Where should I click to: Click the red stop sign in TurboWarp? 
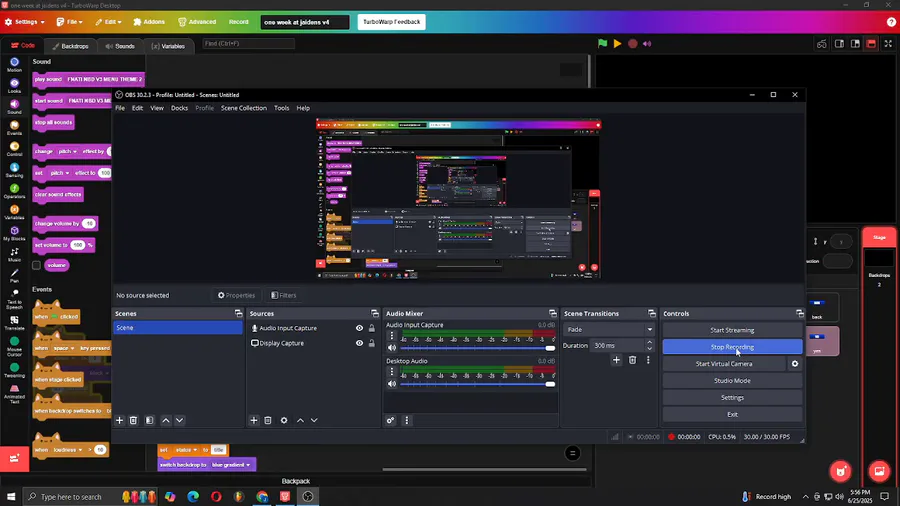633,44
